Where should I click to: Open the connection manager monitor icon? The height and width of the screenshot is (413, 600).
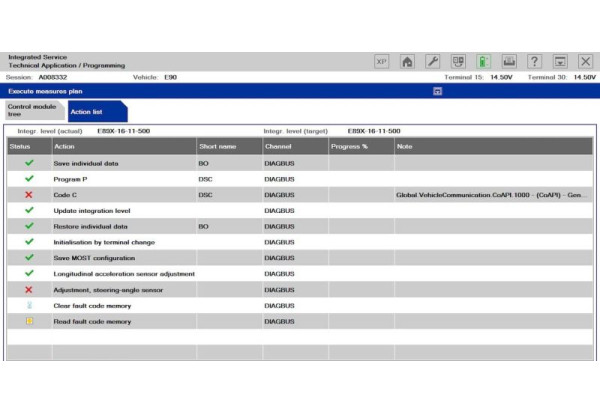tap(458, 61)
